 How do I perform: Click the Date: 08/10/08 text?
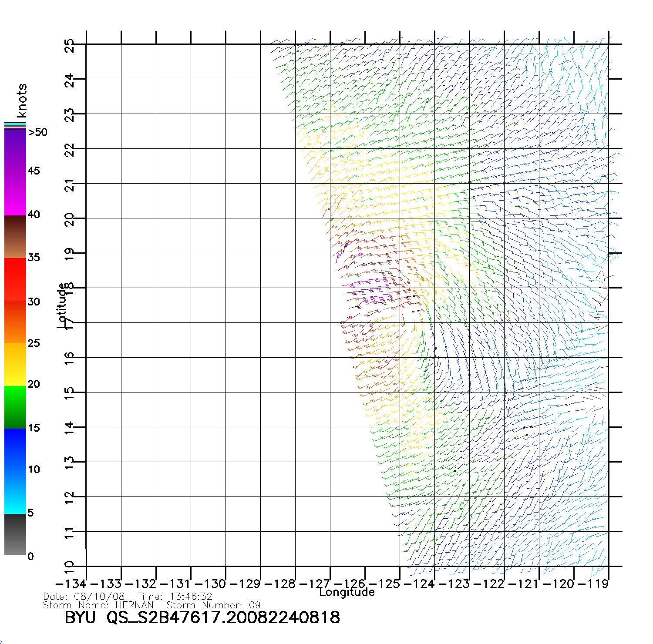(x=84, y=596)
